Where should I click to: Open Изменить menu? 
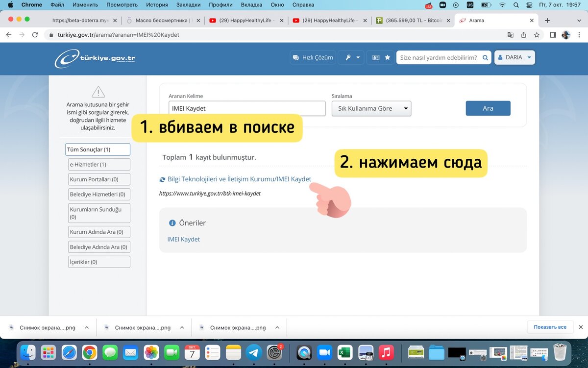(85, 5)
